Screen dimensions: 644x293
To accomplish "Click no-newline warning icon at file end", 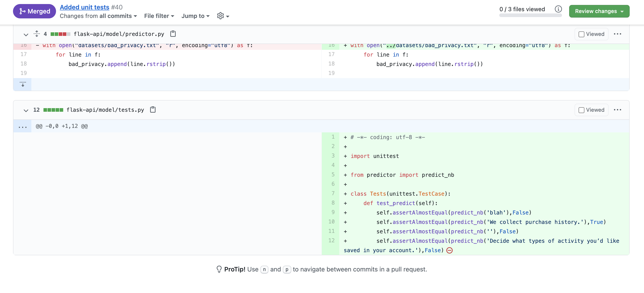I will point(449,250).
